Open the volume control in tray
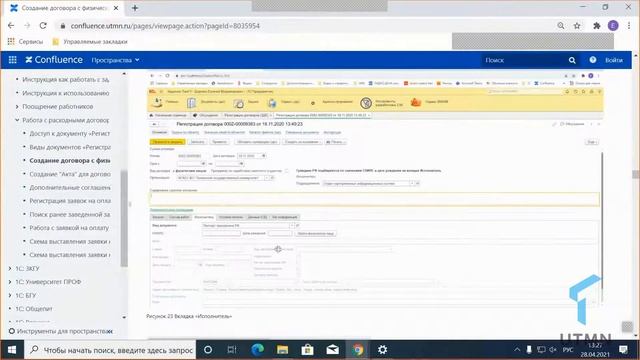This screenshot has width=640, height=360. tap(553, 350)
